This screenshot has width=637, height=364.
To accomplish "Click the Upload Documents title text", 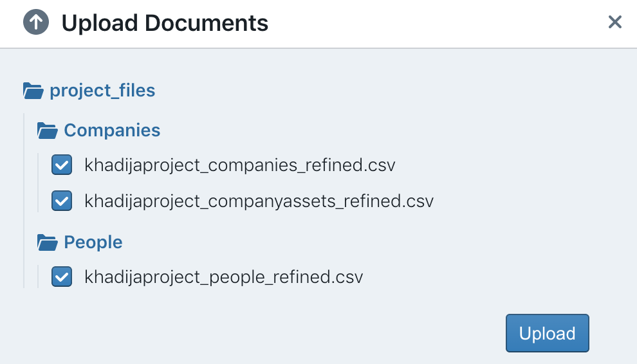I will click(165, 23).
